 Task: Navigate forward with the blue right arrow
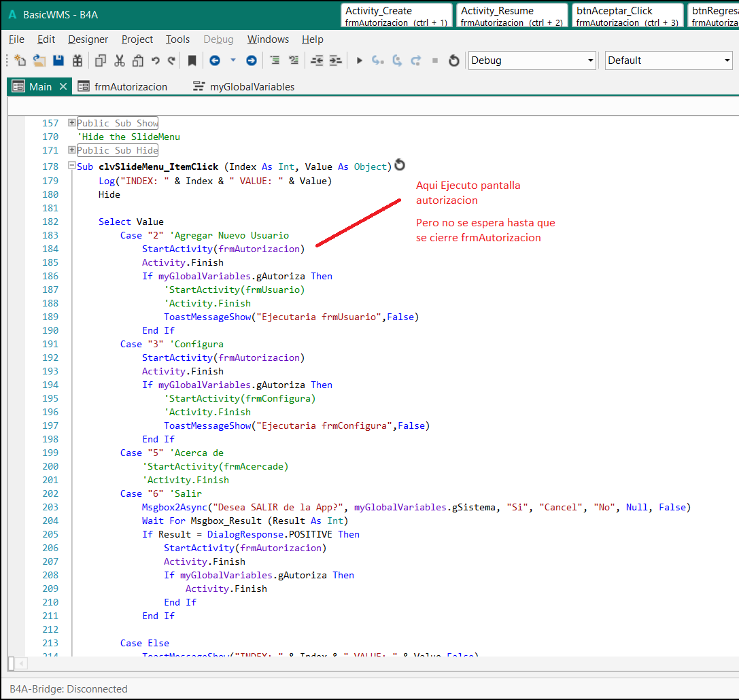click(x=252, y=60)
